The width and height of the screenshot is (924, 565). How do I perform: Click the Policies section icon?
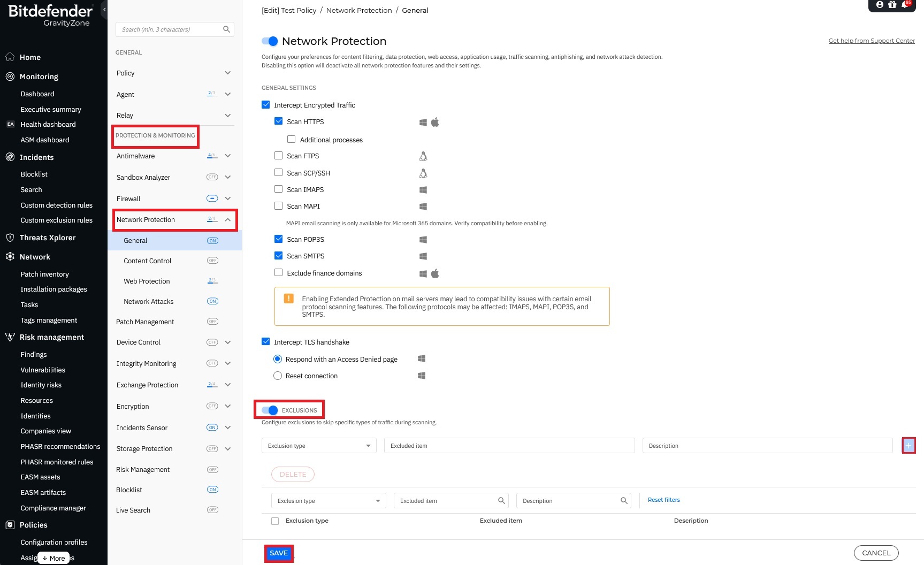coord(10,525)
